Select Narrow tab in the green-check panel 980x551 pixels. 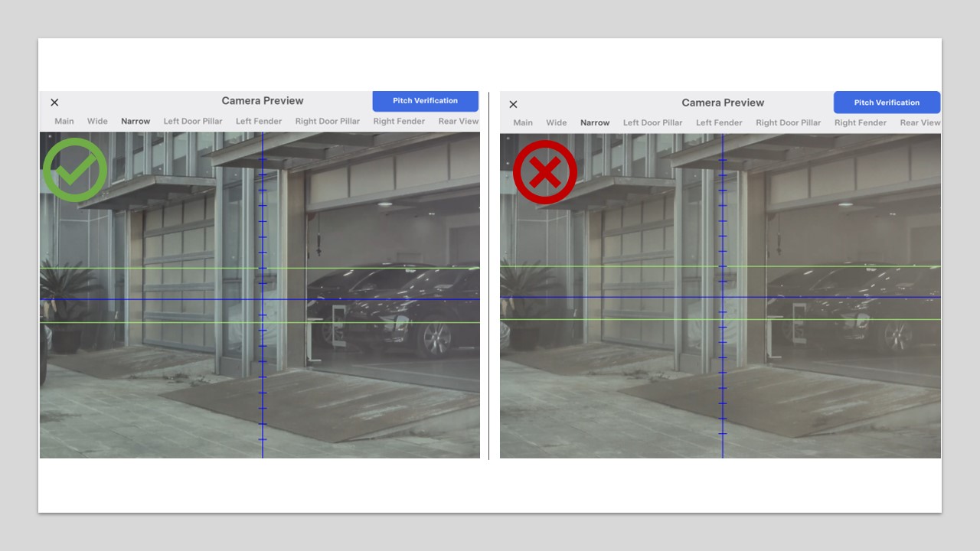136,122
